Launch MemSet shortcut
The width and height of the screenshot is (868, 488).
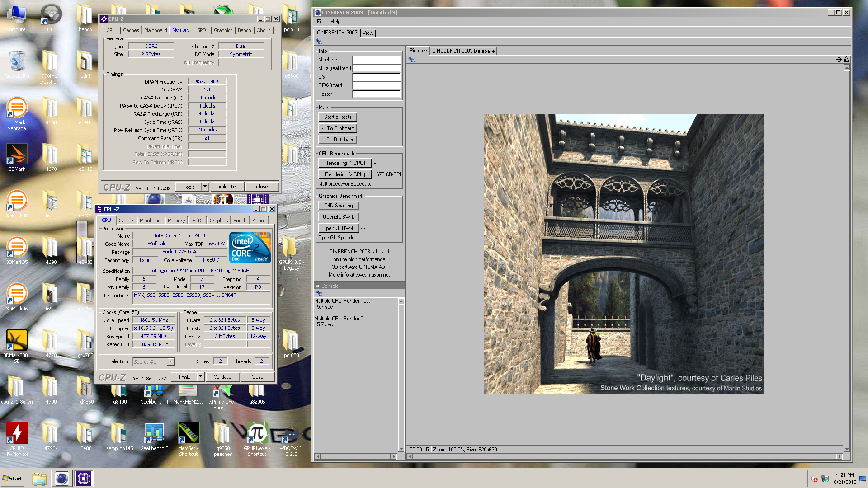tap(189, 439)
